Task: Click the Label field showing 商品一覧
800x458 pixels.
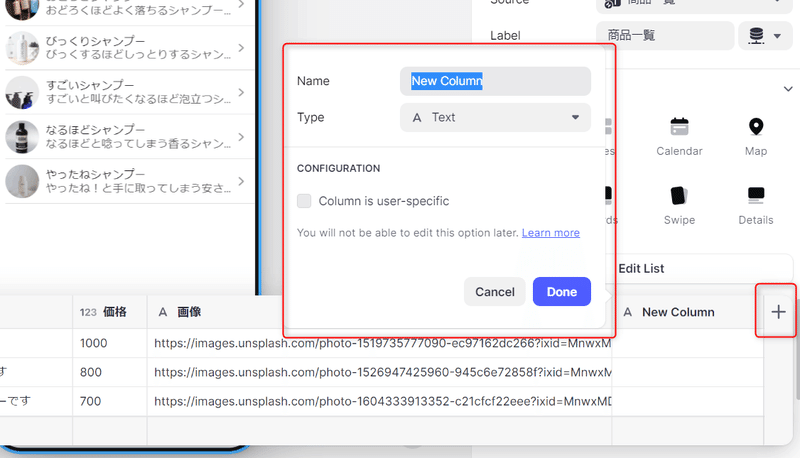Action: point(665,35)
